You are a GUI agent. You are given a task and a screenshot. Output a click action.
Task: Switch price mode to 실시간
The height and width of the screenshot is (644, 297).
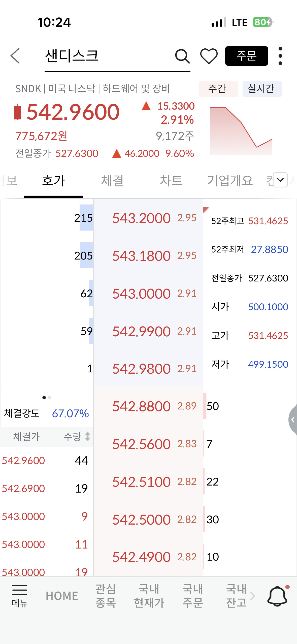click(262, 89)
